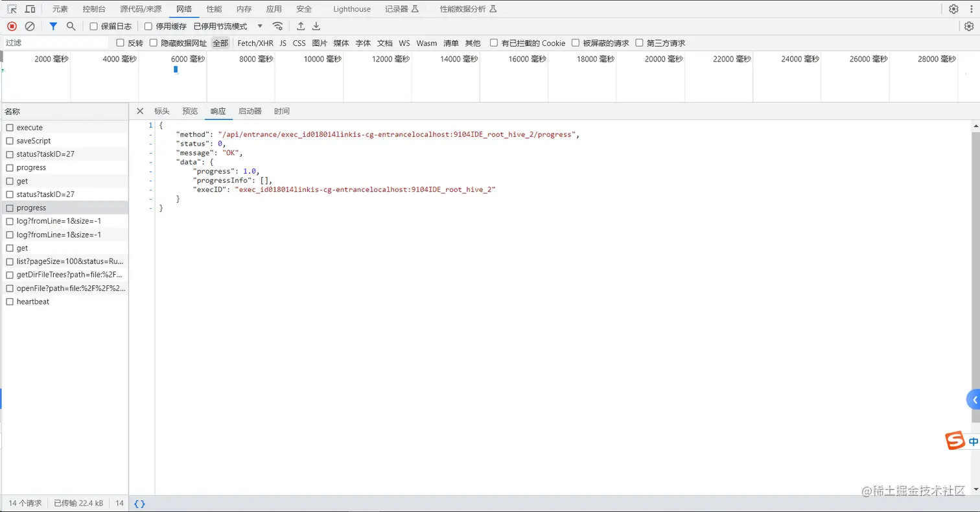This screenshot has height=512, width=980.
Task: Show the 标头 tab of the request
Action: [x=162, y=111]
